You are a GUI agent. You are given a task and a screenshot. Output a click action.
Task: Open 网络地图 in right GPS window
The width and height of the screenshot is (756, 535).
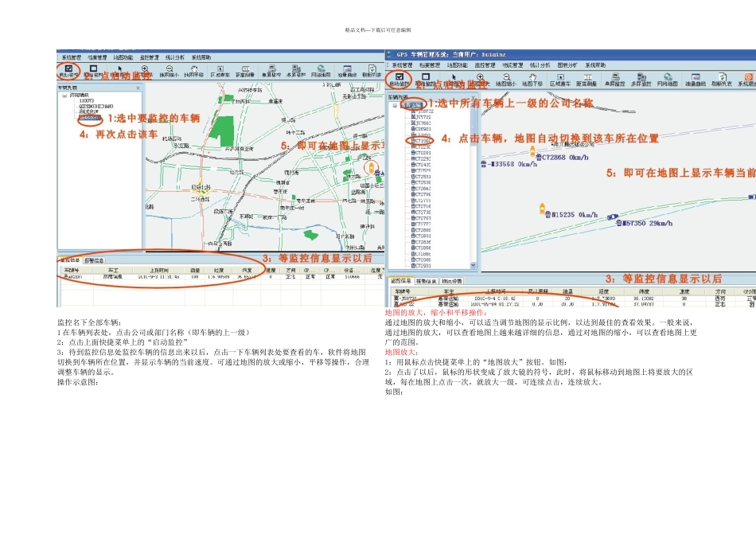[x=668, y=79]
